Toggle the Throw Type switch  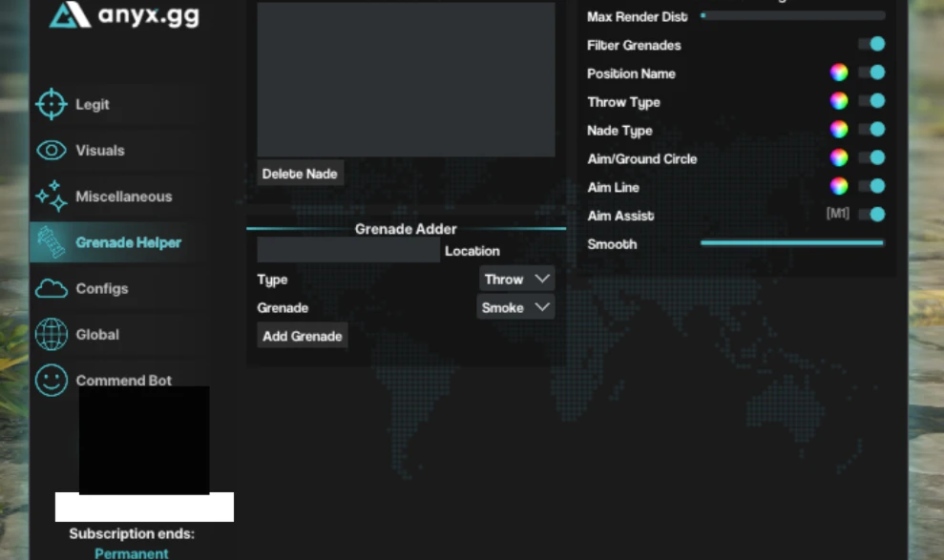(871, 100)
